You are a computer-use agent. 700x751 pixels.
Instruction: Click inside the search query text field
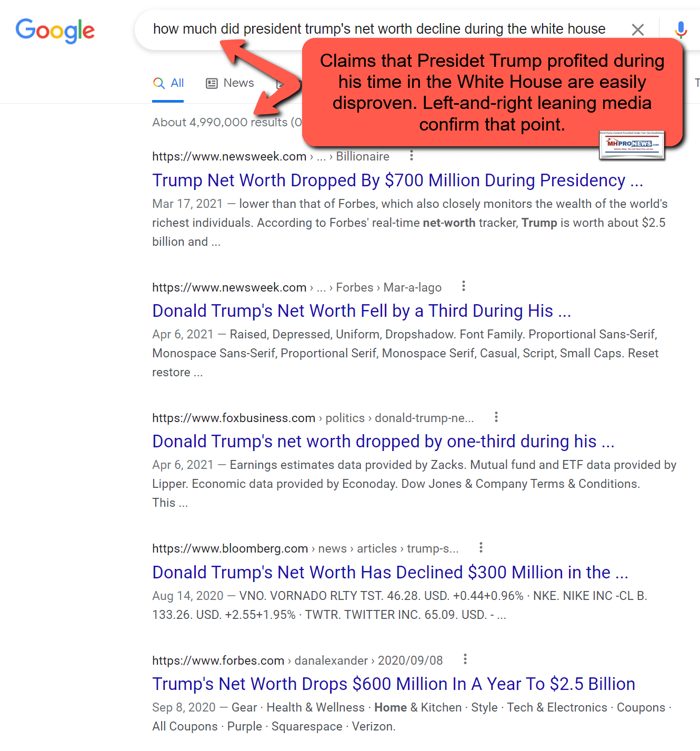coord(379,29)
